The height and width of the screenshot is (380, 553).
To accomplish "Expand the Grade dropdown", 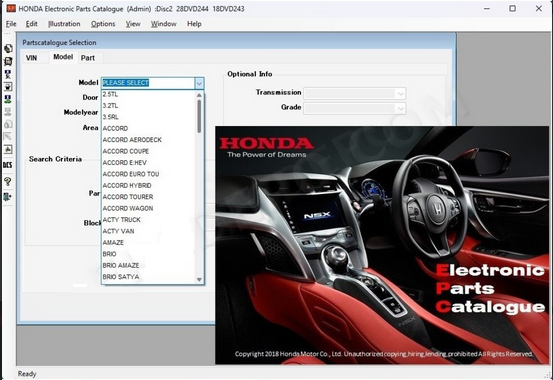I will [x=401, y=108].
